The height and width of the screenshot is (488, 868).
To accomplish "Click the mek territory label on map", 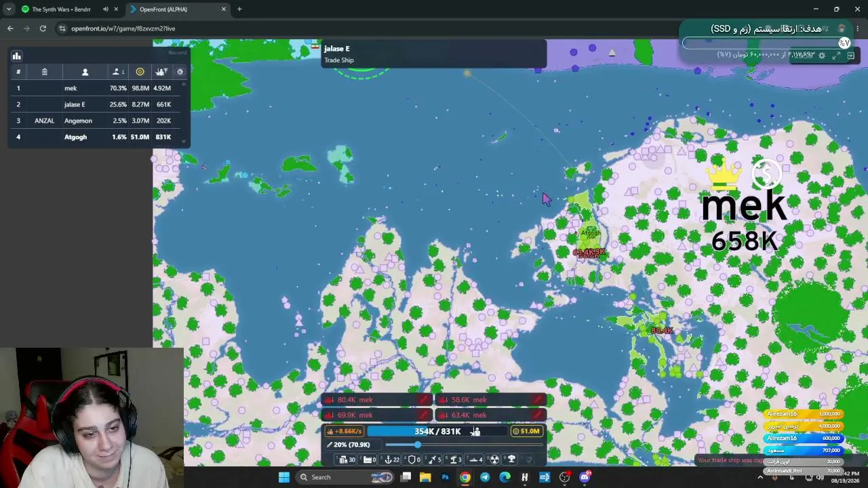I will 744,206.
